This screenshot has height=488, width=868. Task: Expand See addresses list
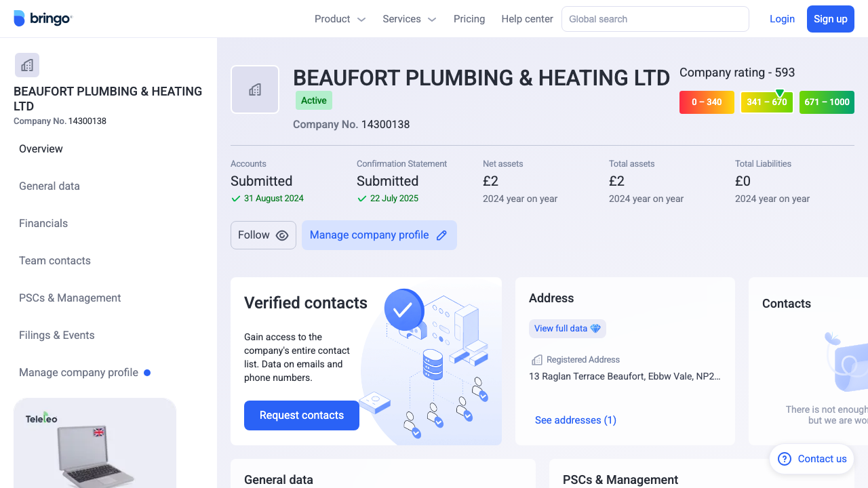576,420
